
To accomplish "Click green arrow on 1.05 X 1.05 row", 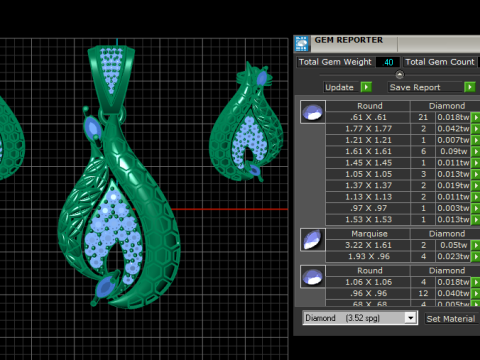I will tap(475, 174).
